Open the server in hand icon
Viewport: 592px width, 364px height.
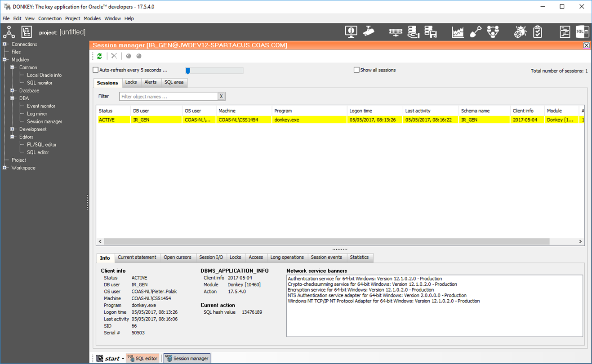(413, 31)
